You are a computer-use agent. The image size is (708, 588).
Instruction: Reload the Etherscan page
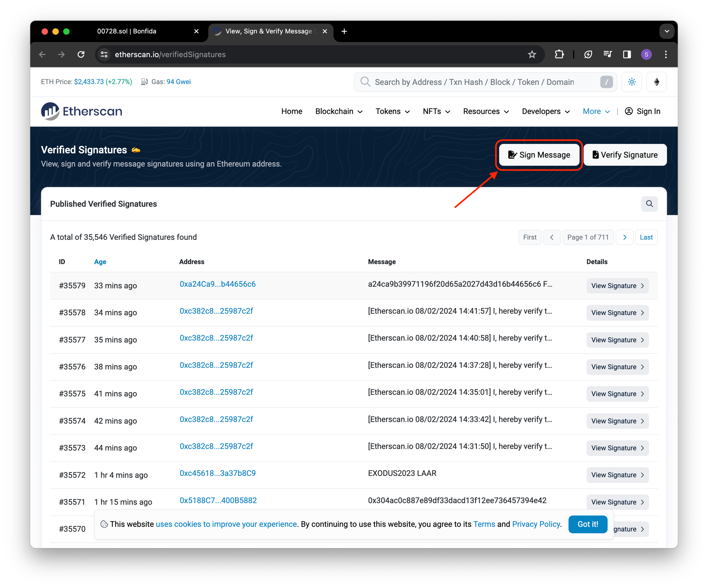81,55
